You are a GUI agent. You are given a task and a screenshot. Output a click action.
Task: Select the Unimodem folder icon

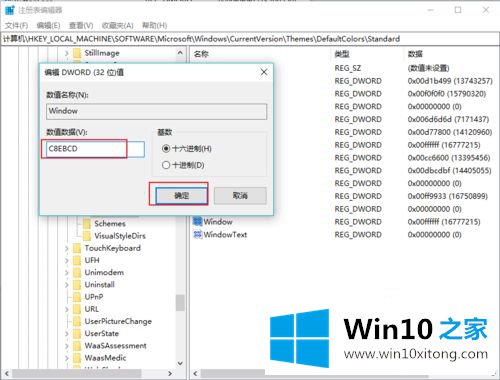pyautogui.click(x=77, y=273)
